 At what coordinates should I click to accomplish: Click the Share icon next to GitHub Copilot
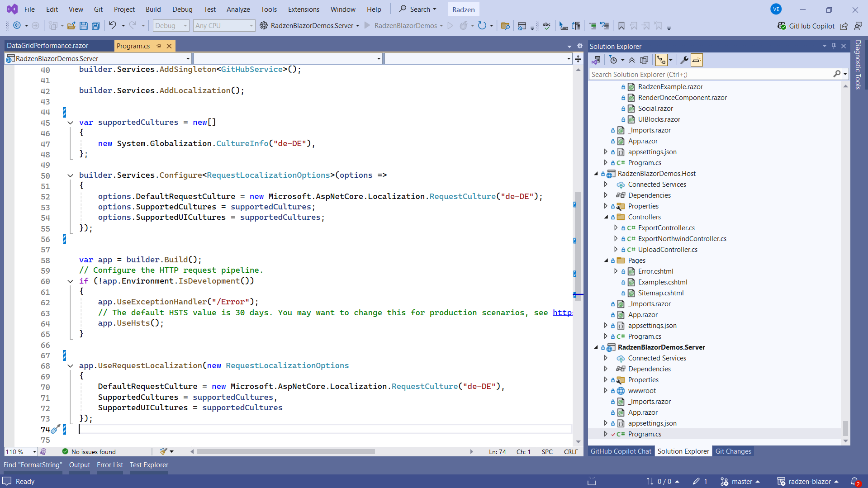[x=844, y=26]
